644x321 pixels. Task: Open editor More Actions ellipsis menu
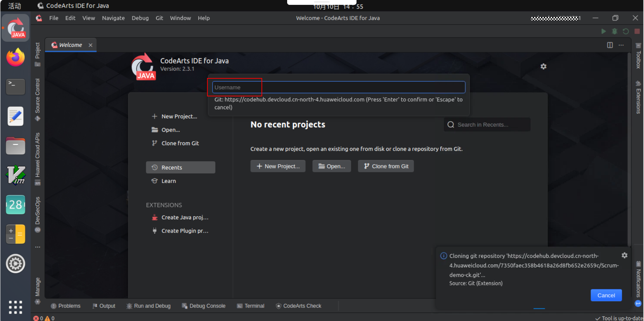[x=621, y=45]
